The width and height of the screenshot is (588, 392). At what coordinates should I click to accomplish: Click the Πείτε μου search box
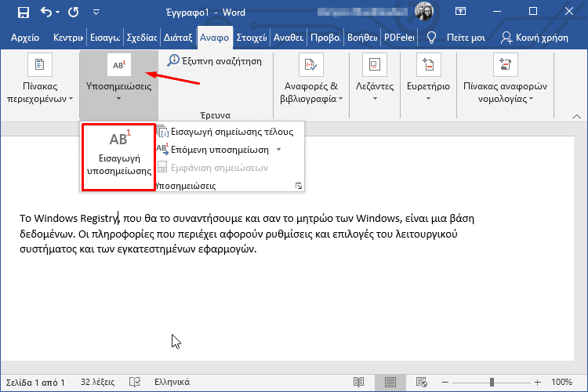[466, 38]
